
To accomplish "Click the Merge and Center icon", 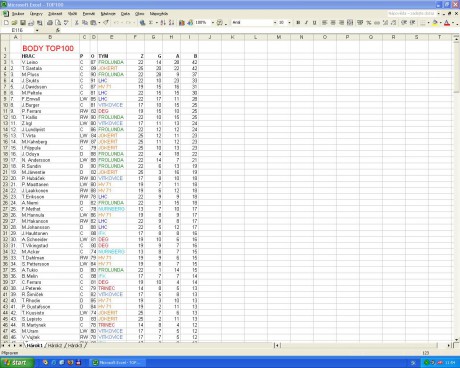I will (x=350, y=23).
